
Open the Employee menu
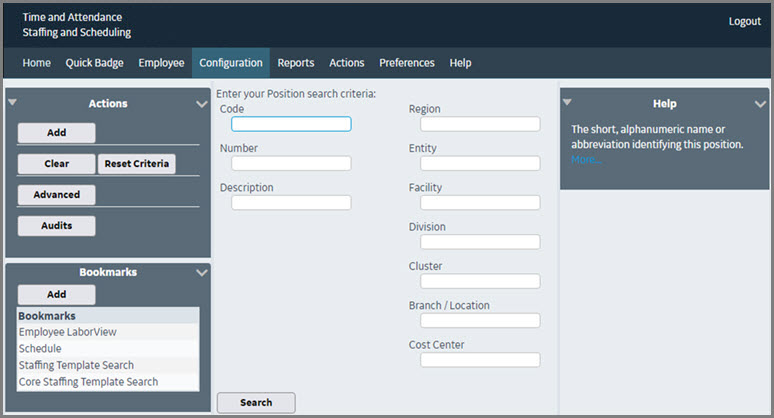(x=161, y=63)
